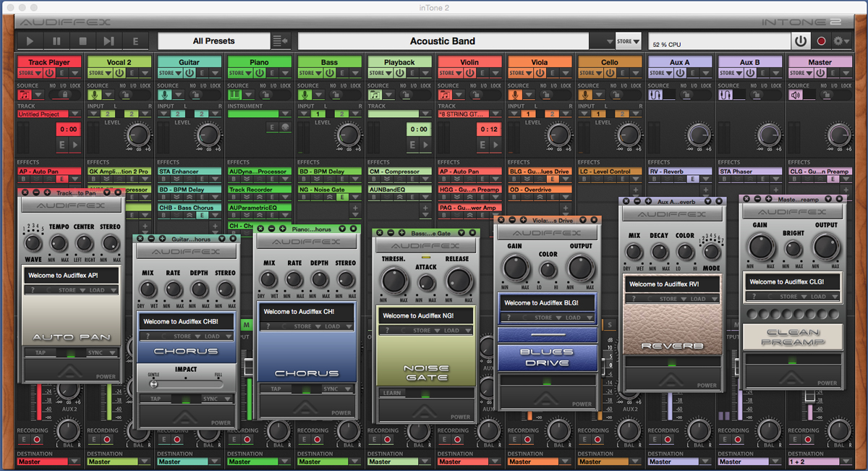Click TAP on the Auto Pan plugin

[40, 353]
